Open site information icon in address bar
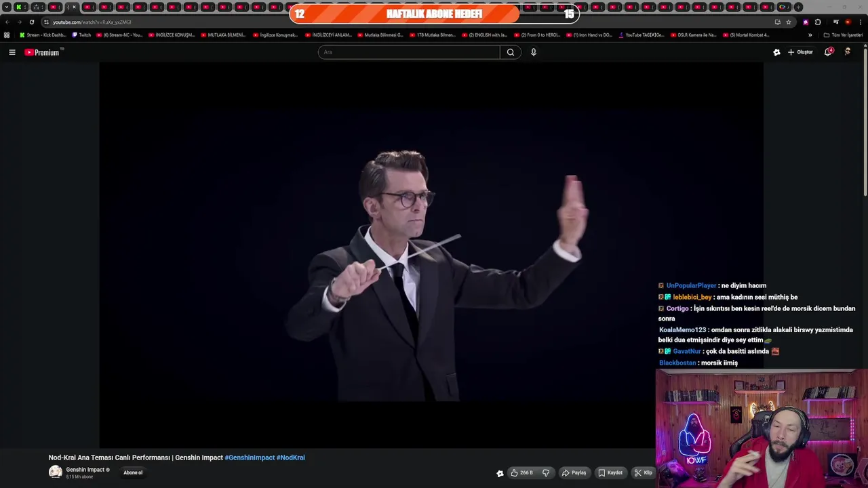This screenshot has width=868, height=488. 47,22
